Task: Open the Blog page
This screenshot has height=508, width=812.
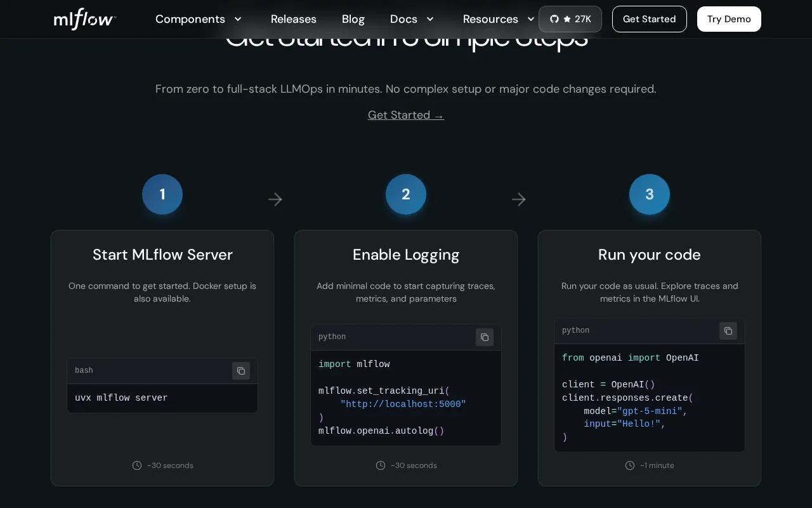Action: pyautogui.click(x=353, y=19)
